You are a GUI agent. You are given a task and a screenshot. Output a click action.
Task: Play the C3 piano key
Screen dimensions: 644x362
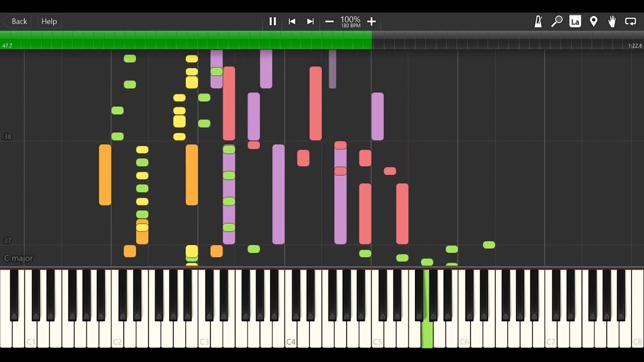[x=204, y=334]
